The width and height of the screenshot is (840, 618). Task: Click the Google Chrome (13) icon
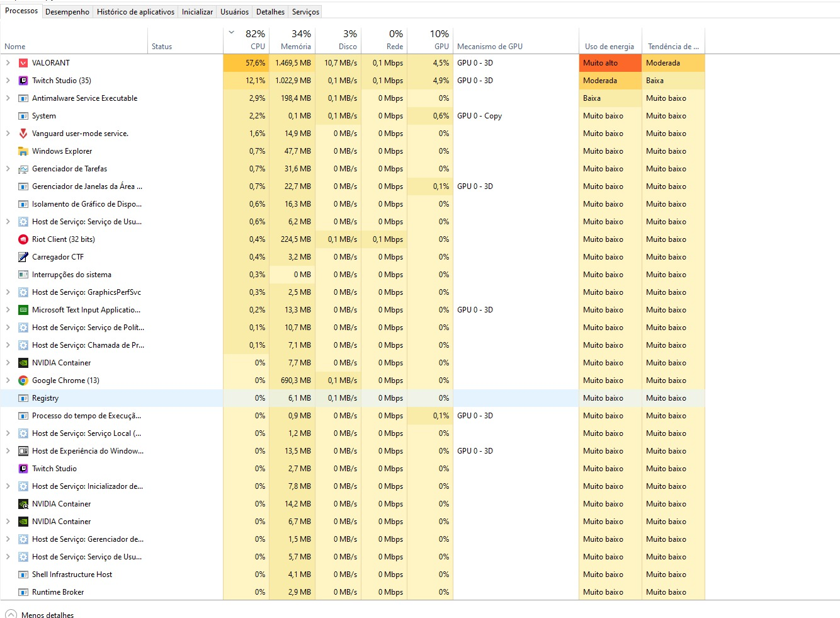[23, 381]
